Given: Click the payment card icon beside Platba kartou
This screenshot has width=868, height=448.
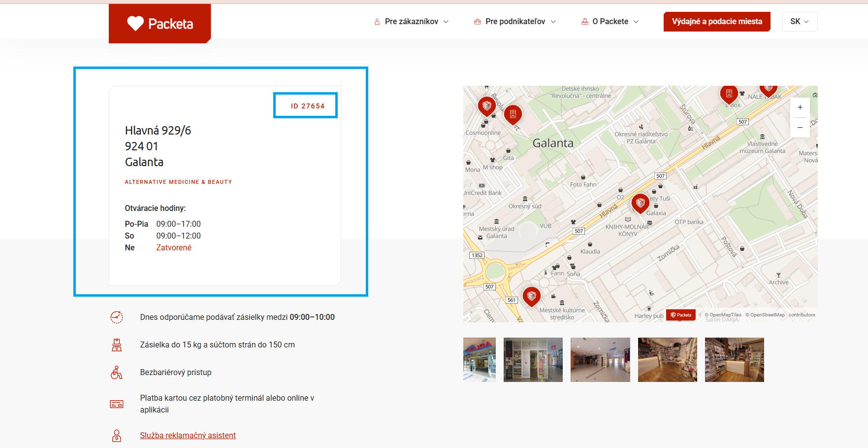Looking at the screenshot, I should click(x=117, y=404).
